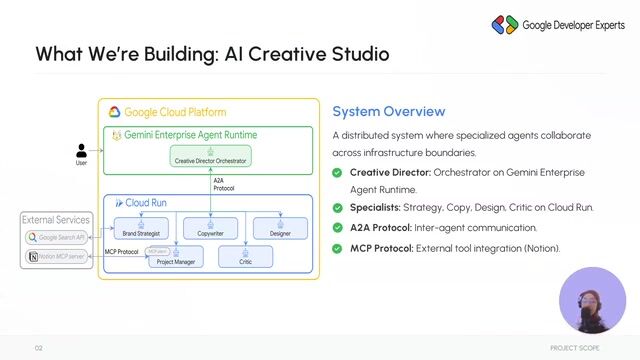This screenshot has height=360, width=640.
Task: Click the 'Creative Director:' bold text
Action: 390,172
